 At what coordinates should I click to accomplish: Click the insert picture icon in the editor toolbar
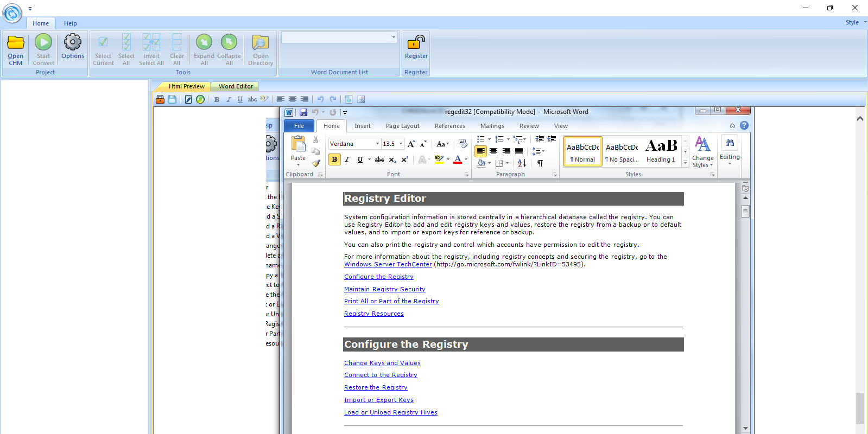pyautogui.click(x=361, y=99)
